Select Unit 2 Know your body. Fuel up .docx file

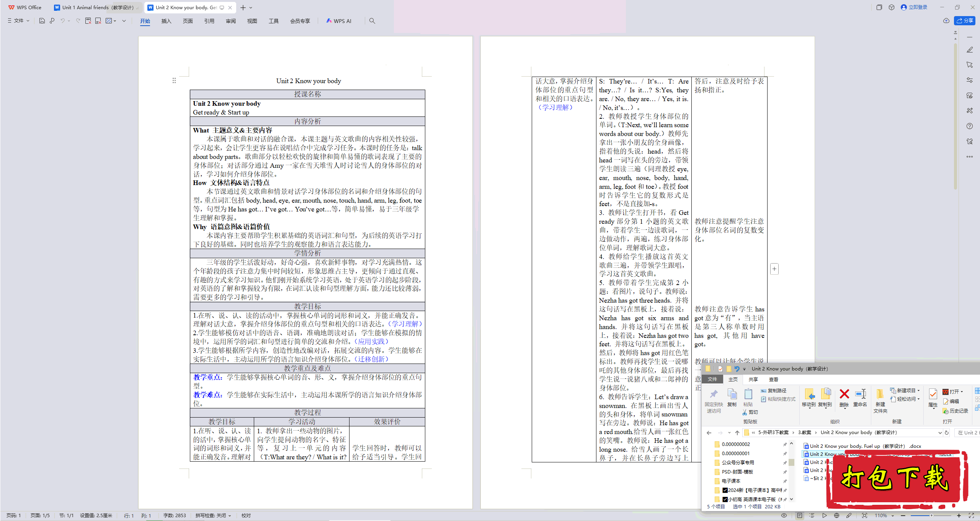pyautogui.click(x=862, y=446)
